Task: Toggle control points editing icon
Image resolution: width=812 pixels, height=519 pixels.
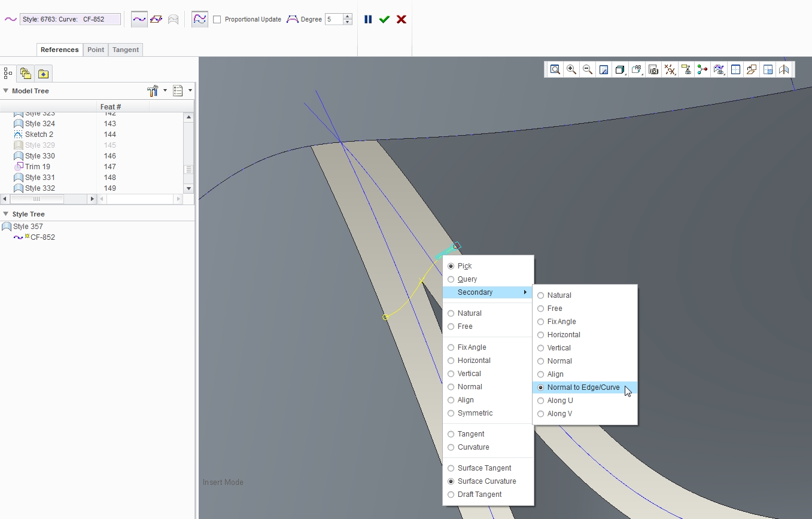Action: (x=200, y=19)
